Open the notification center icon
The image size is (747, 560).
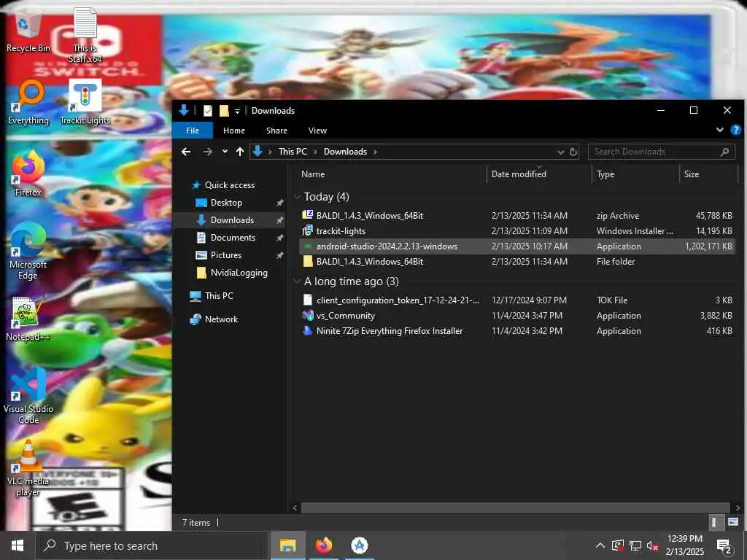(x=724, y=546)
